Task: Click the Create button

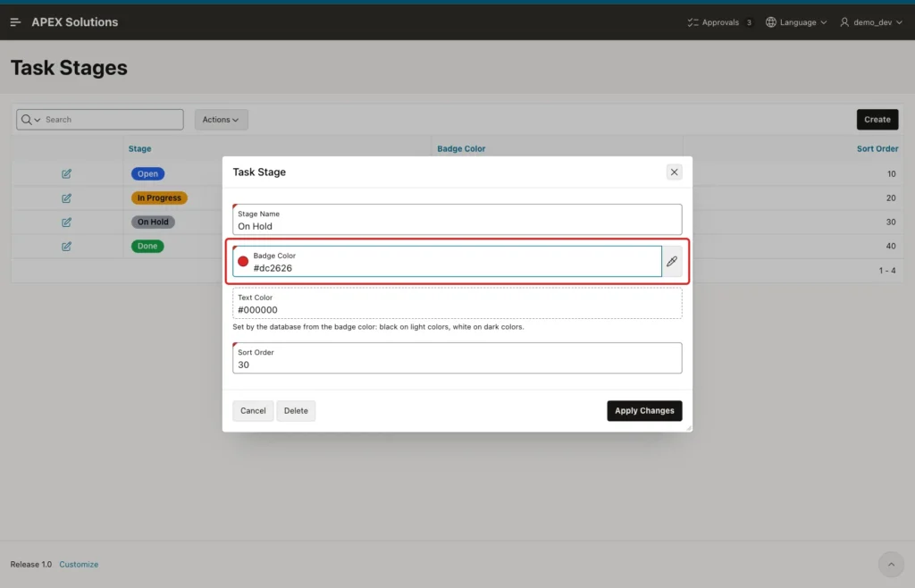Action: pyautogui.click(x=877, y=120)
